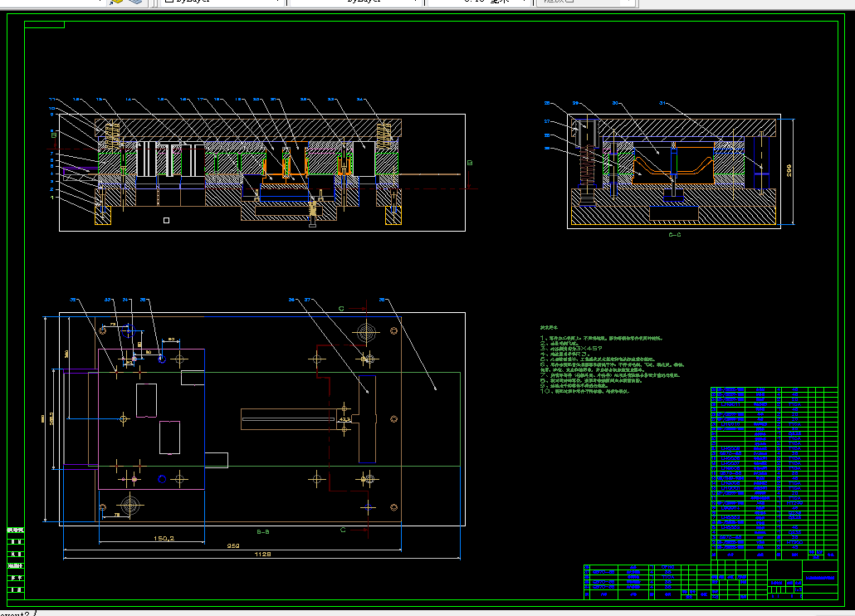Click the C-C section view label

coord(675,235)
